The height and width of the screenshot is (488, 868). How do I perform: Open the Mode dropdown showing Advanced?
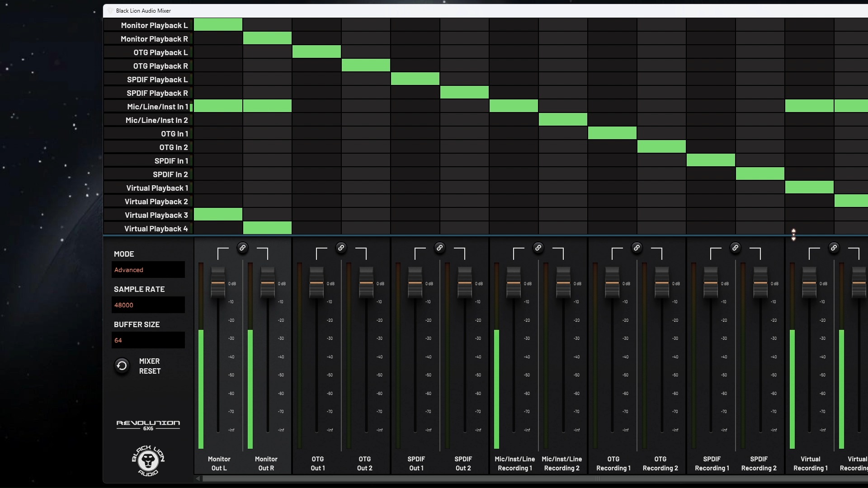(x=148, y=270)
